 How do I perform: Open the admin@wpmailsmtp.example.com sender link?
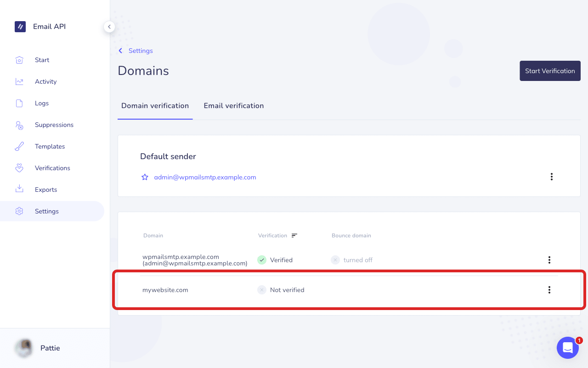click(x=205, y=177)
